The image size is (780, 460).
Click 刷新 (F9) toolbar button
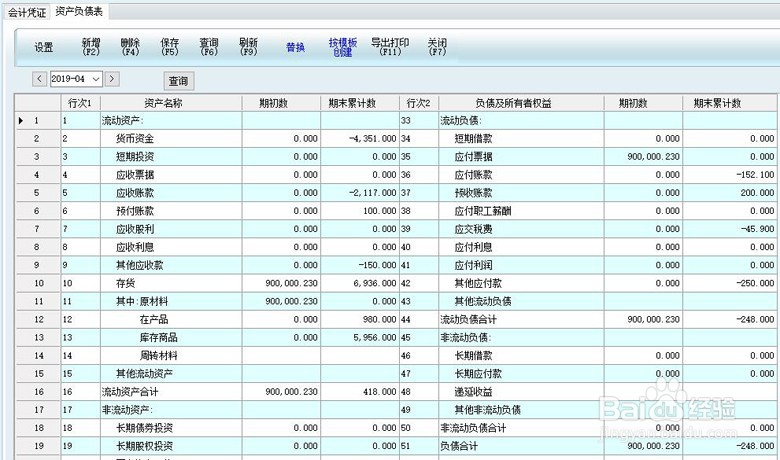click(x=248, y=47)
